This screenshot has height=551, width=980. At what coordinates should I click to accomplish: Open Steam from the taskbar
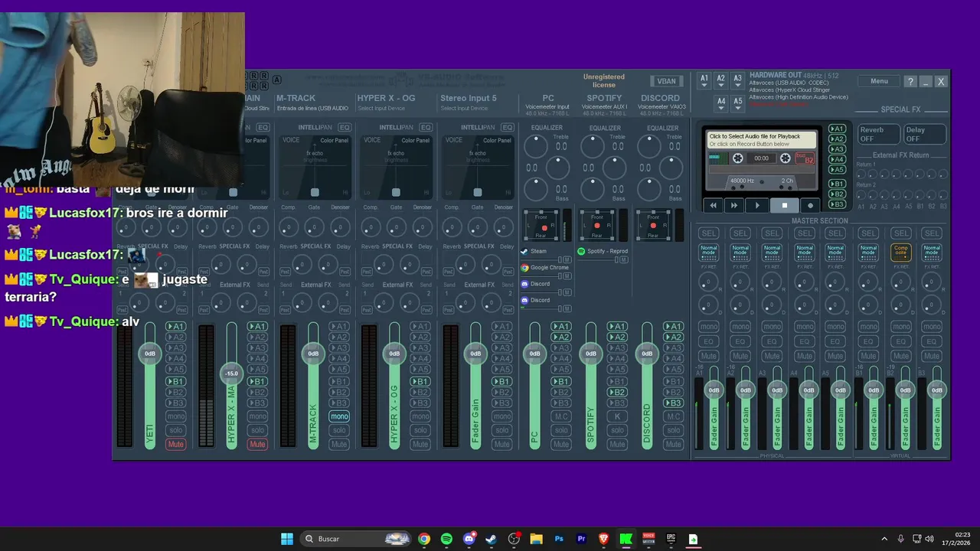coord(491,539)
